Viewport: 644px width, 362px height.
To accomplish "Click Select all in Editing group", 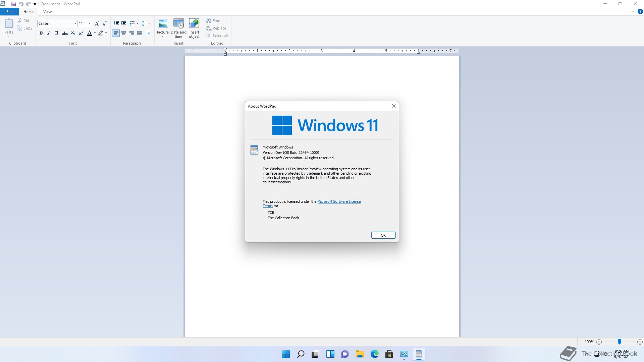I will pos(217,36).
